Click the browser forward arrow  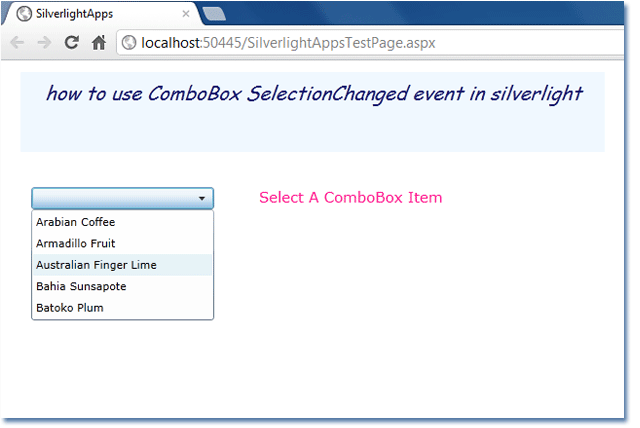pos(44,42)
